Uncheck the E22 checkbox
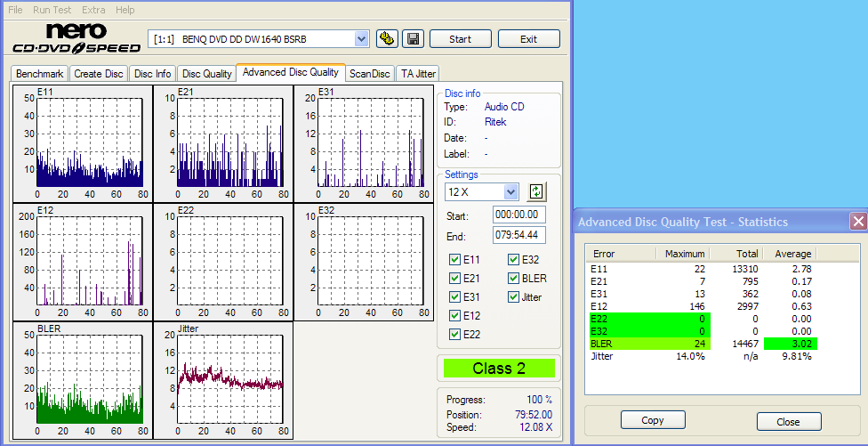868x446 pixels. click(x=455, y=334)
